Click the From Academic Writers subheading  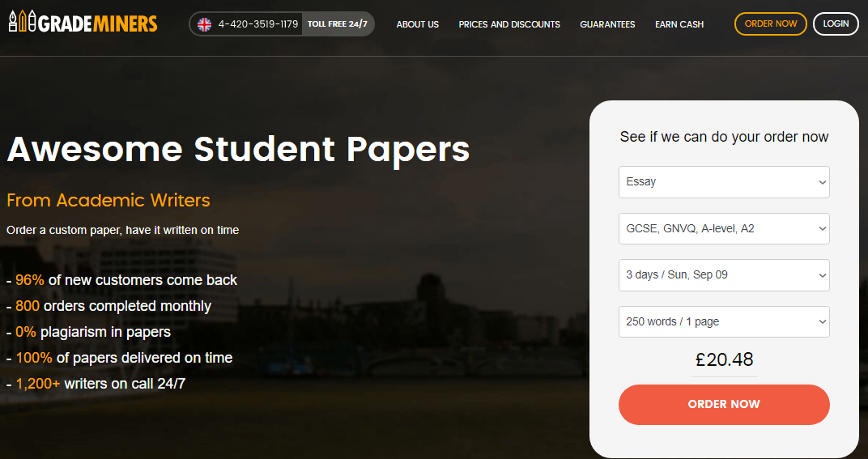108,200
